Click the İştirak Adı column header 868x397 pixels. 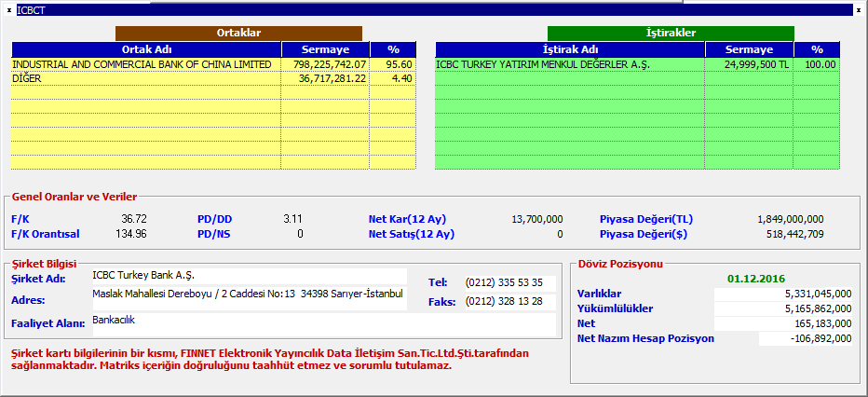point(570,49)
